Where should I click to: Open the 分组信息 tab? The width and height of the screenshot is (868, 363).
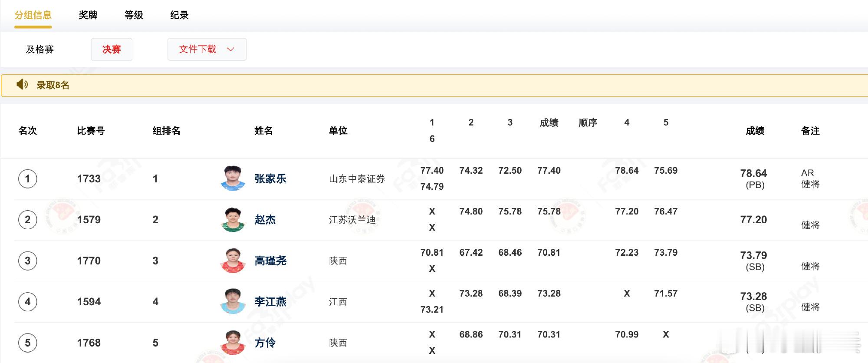pyautogui.click(x=33, y=15)
